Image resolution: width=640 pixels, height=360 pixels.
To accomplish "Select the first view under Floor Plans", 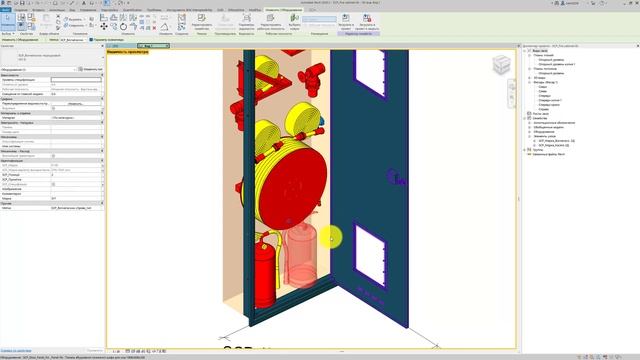I will pos(551,60).
